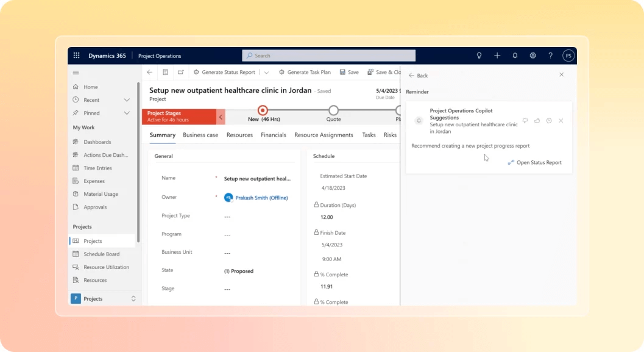
Task: Run Generate Task Plan from the toolbar
Action: click(x=305, y=71)
